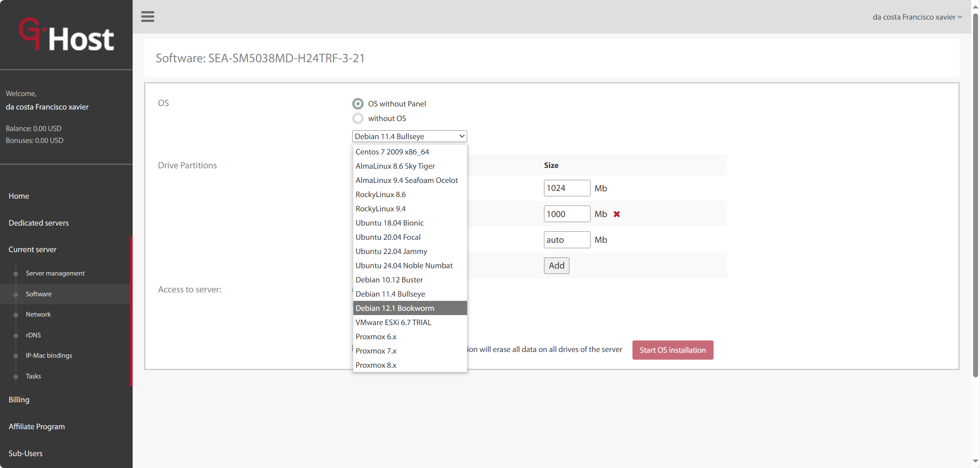
Task: Choose Debian 10.12 Buster option
Action: [410, 280]
